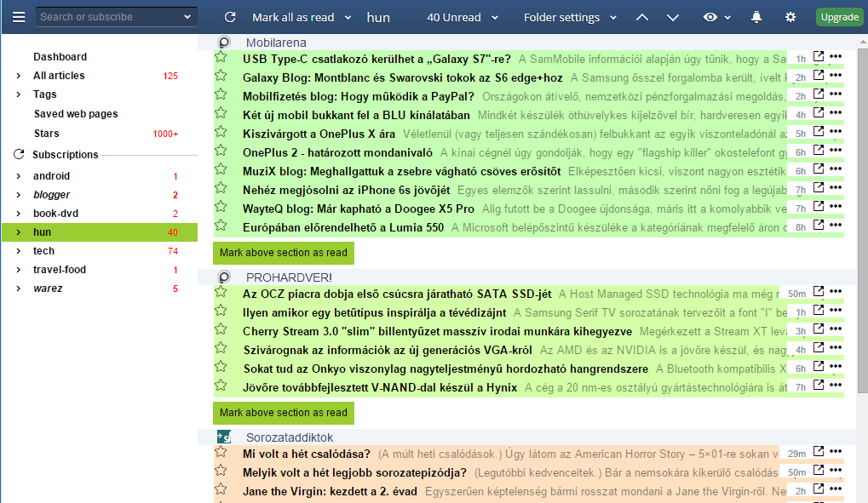Click the hamburger menu icon
Screen dimensions: 868x503
click(x=19, y=17)
